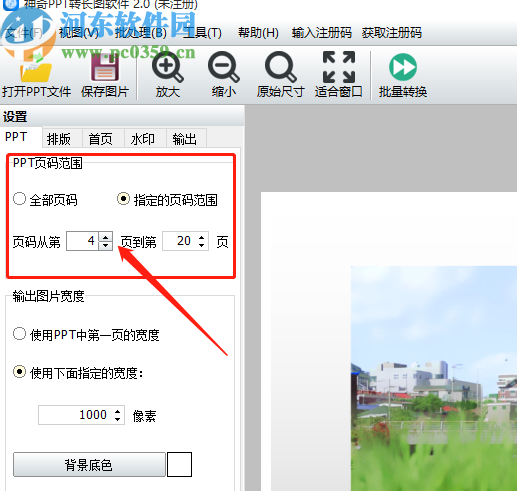
Task: Open the 视图(V) menu
Action: pyautogui.click(x=79, y=33)
